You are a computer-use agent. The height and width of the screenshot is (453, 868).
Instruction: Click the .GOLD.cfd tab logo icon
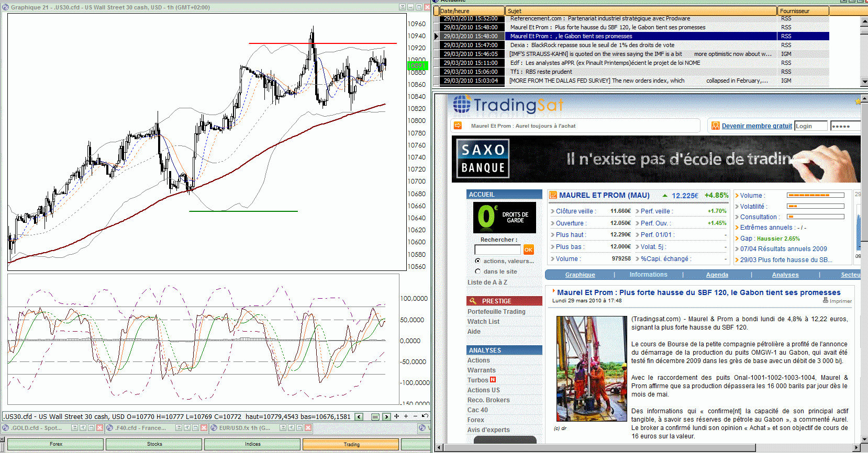pyautogui.click(x=6, y=428)
